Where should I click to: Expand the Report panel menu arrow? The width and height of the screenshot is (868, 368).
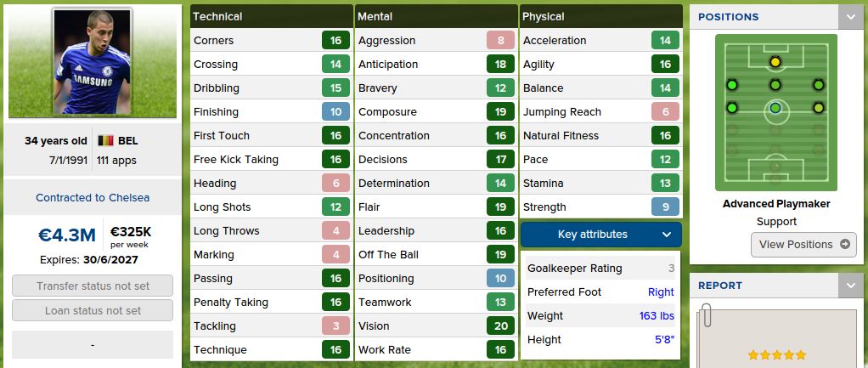click(x=850, y=286)
